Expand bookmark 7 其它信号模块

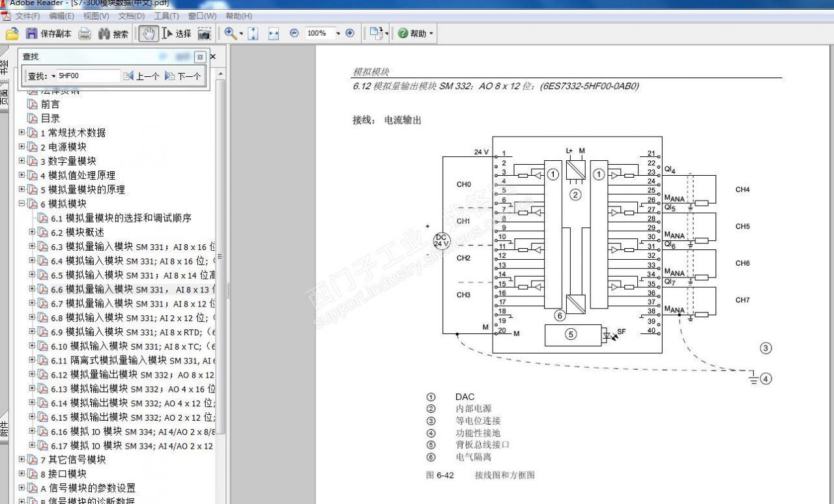coord(22,459)
